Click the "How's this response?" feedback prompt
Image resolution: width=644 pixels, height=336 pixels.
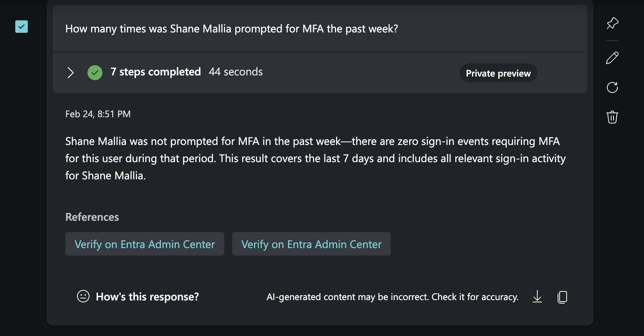[147, 297]
